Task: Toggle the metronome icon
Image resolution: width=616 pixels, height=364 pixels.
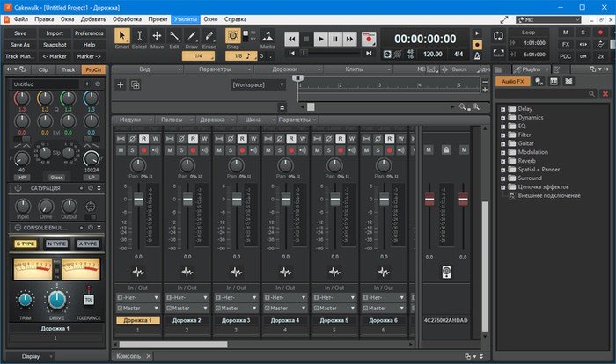Action: click(x=477, y=56)
